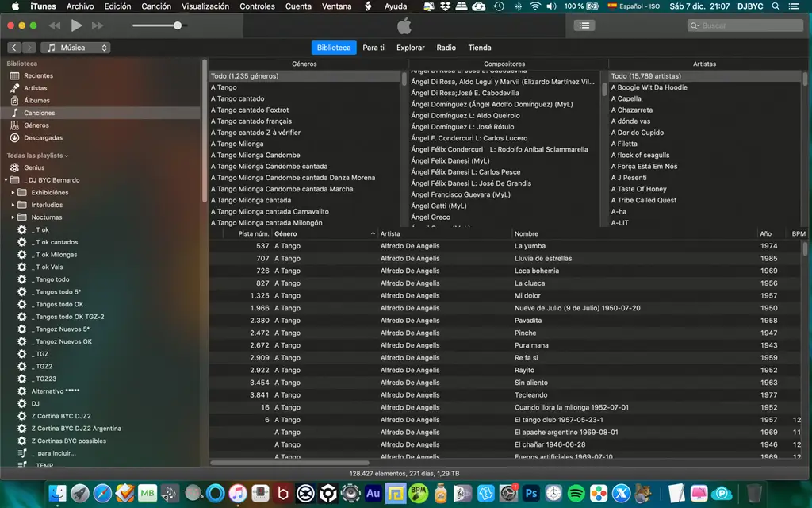Viewport: 812px width, 508px height.
Task: Collapse the _DJ BYC Bernardo folder
Action: pos(6,180)
